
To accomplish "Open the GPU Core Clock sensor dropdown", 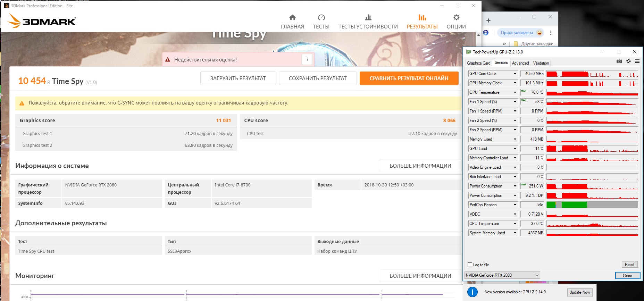I will 515,74.
